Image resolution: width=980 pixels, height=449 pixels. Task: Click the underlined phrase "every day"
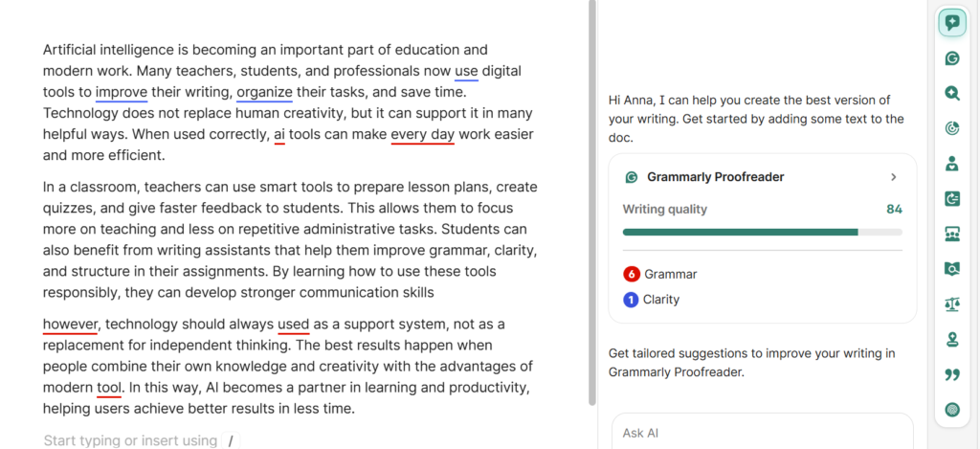(x=422, y=134)
